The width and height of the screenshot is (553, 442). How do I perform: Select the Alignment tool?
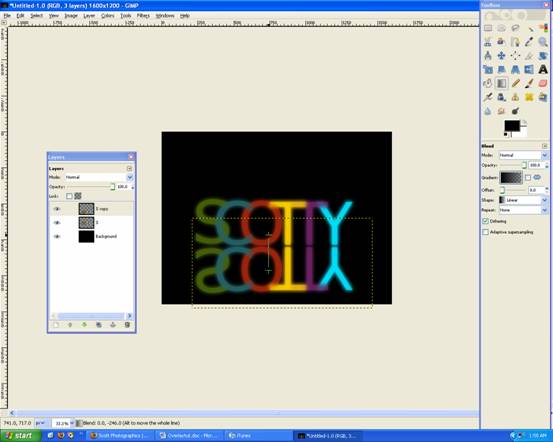(x=515, y=55)
